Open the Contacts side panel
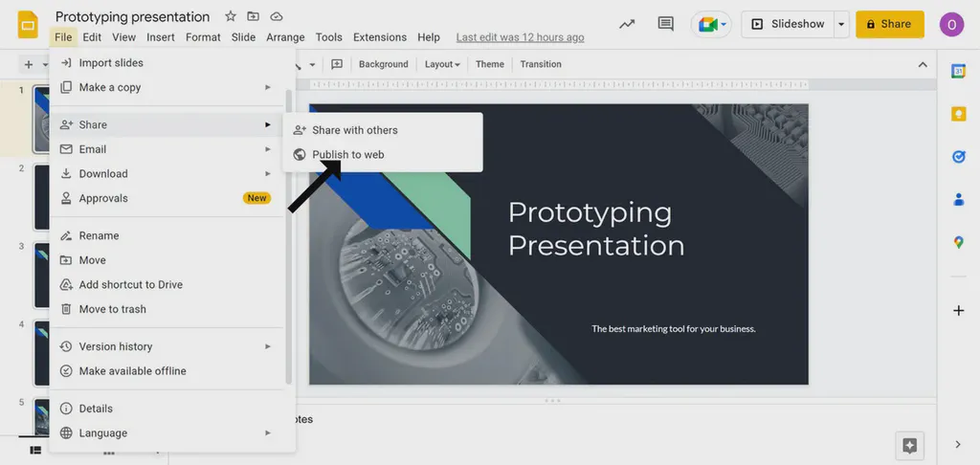The height and width of the screenshot is (465, 980). tap(958, 199)
